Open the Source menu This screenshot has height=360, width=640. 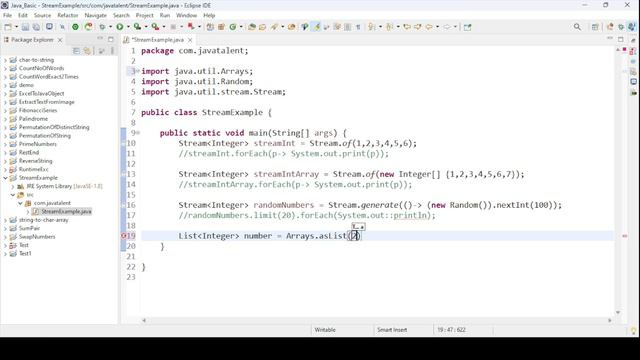click(42, 15)
